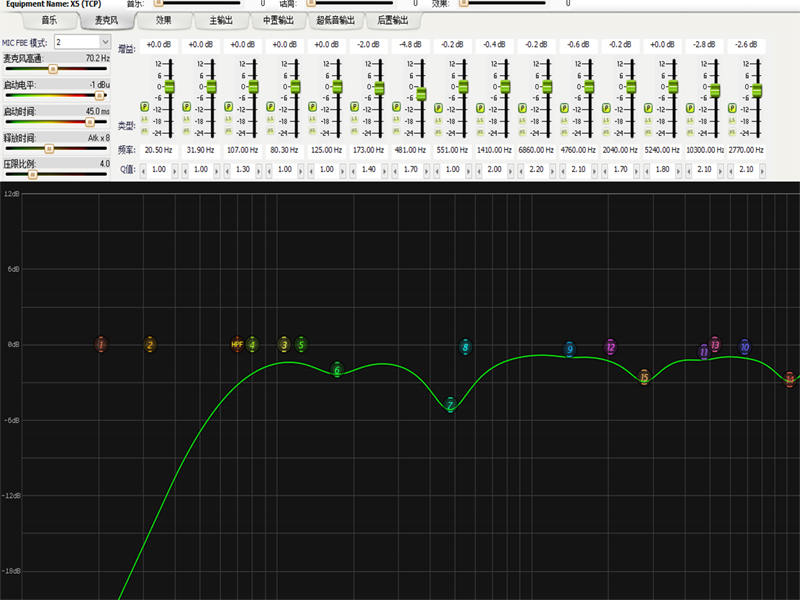Select EQ node 3 on the graph
This screenshot has height=600, width=800.
click(284, 345)
